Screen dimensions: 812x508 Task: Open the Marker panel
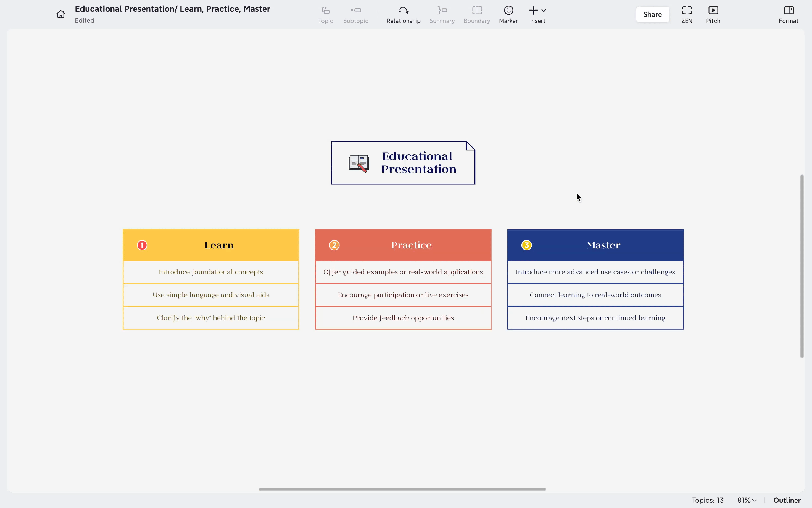(508, 15)
